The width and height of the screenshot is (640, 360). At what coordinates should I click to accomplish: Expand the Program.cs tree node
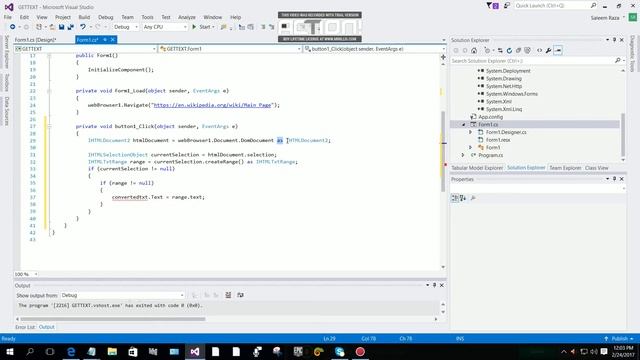tap(463, 155)
